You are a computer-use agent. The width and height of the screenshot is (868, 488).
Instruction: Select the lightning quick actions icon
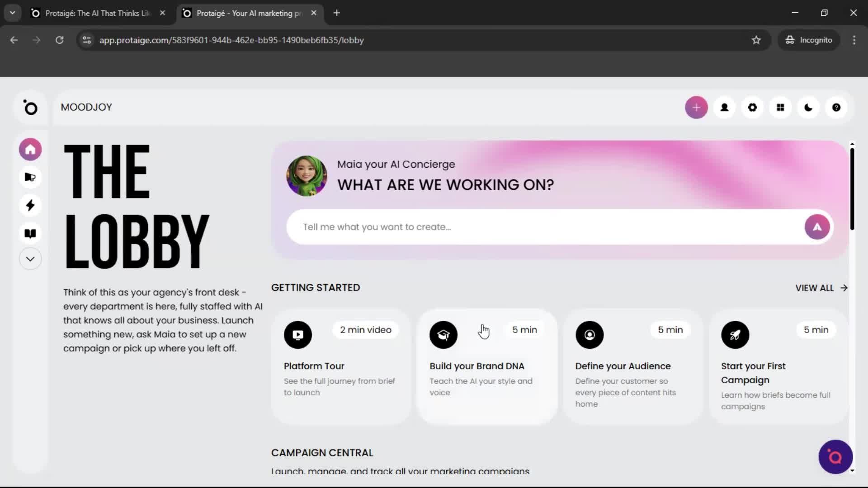coord(30,205)
